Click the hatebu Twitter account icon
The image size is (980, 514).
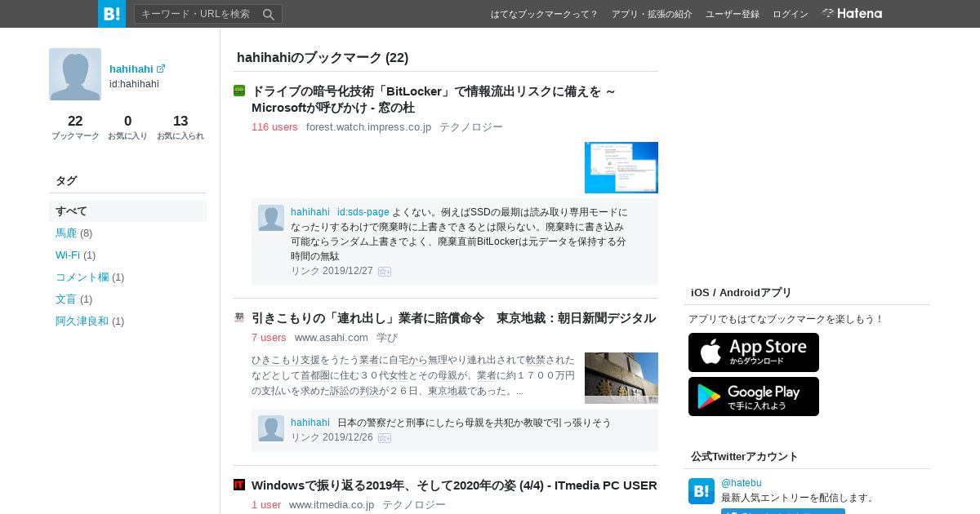(x=702, y=491)
